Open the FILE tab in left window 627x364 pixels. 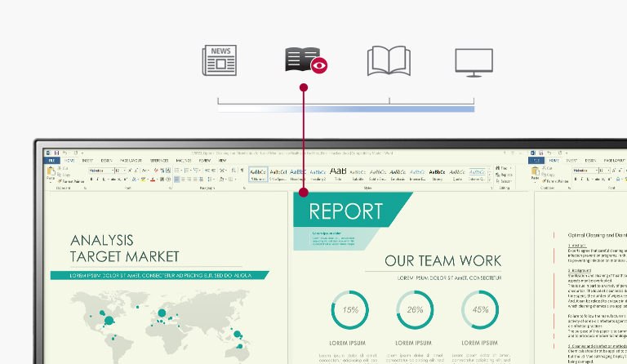51,161
